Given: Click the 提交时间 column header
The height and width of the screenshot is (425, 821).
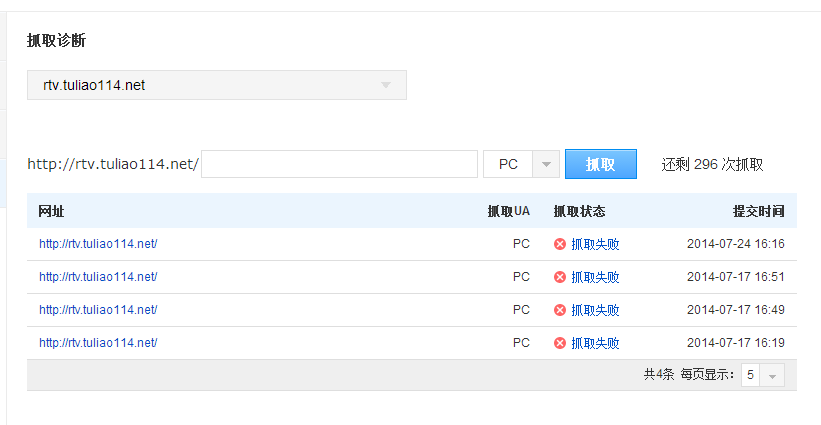Looking at the screenshot, I should pos(758,211).
